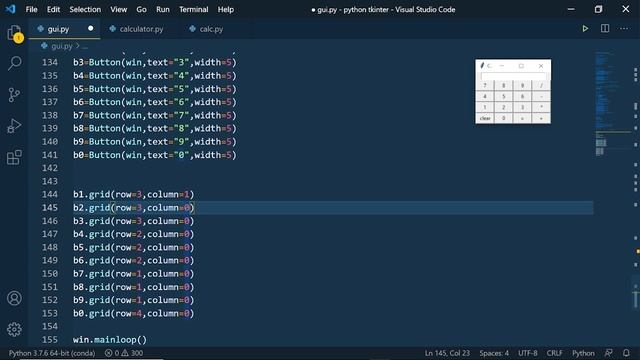Screen dimensions: 640x360
Task: Show errors and warnings count in status bar
Action: point(124,353)
